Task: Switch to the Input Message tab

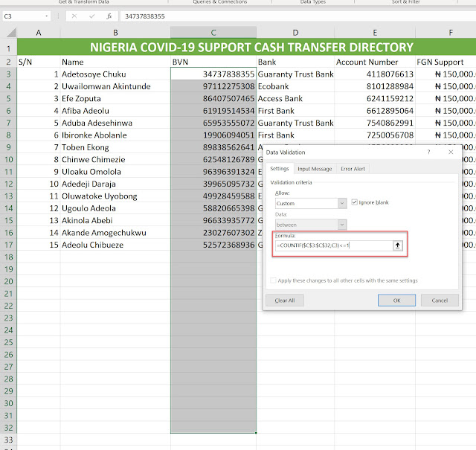Action: point(315,169)
